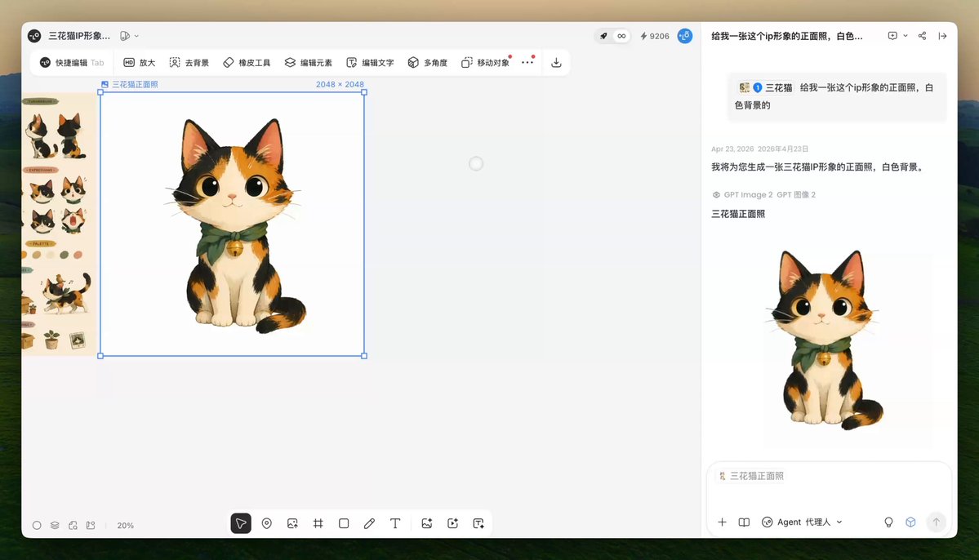This screenshot has height=560, width=979.
Task: Expand the chevron next to the new chat icon
Action: click(x=906, y=36)
